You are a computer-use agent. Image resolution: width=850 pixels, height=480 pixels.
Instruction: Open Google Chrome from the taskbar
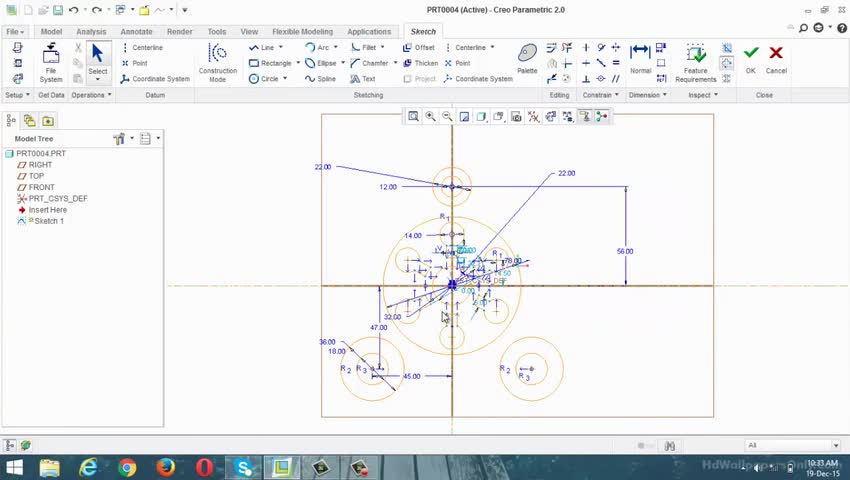click(x=127, y=467)
